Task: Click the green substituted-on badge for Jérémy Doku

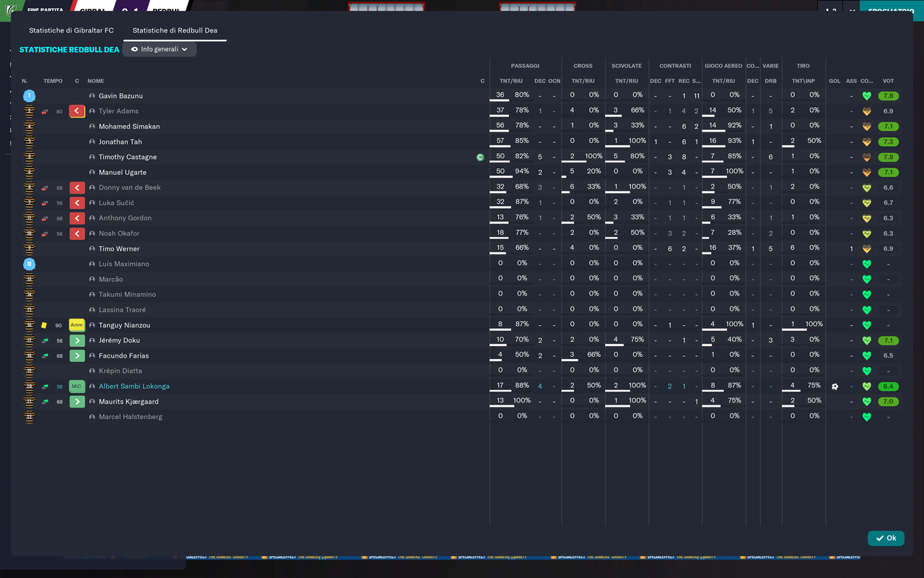Action: pyautogui.click(x=77, y=340)
